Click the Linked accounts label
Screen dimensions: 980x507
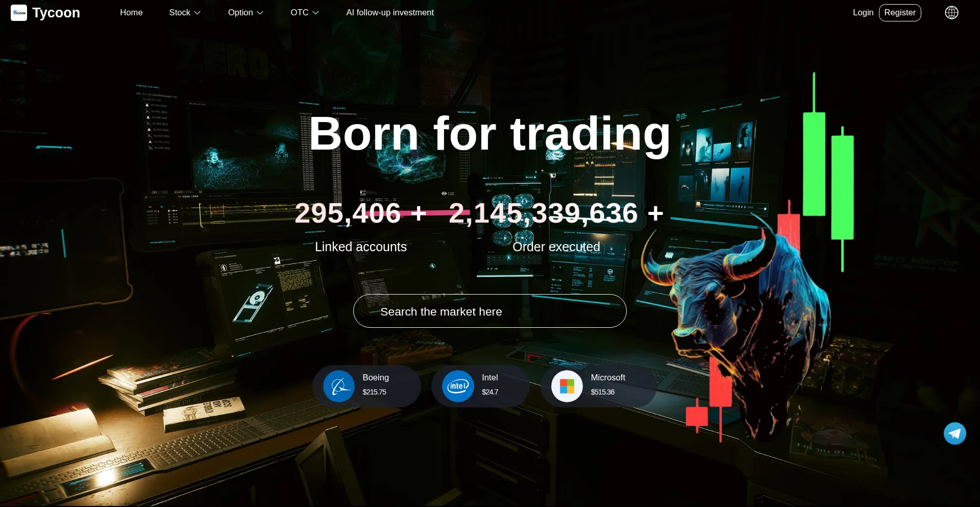pyautogui.click(x=361, y=247)
